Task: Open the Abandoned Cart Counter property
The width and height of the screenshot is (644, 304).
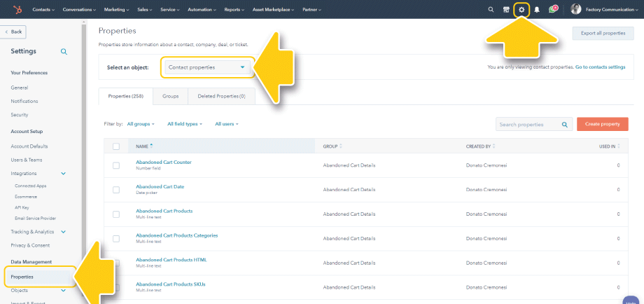Action: coord(164,163)
